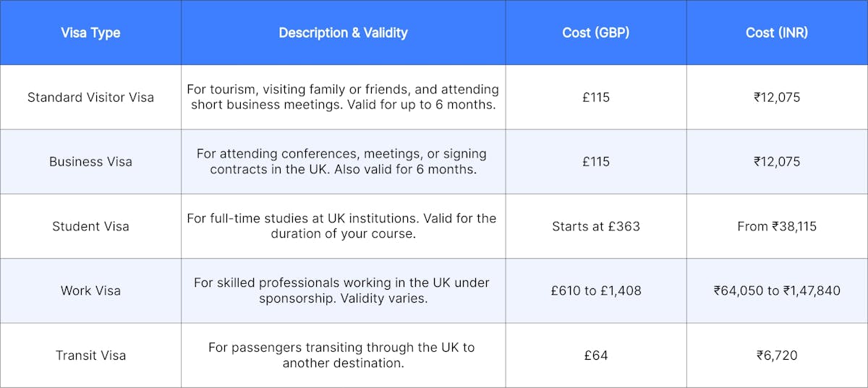Click the tourism and visiting family description
The image size is (868, 388).
pos(343,97)
